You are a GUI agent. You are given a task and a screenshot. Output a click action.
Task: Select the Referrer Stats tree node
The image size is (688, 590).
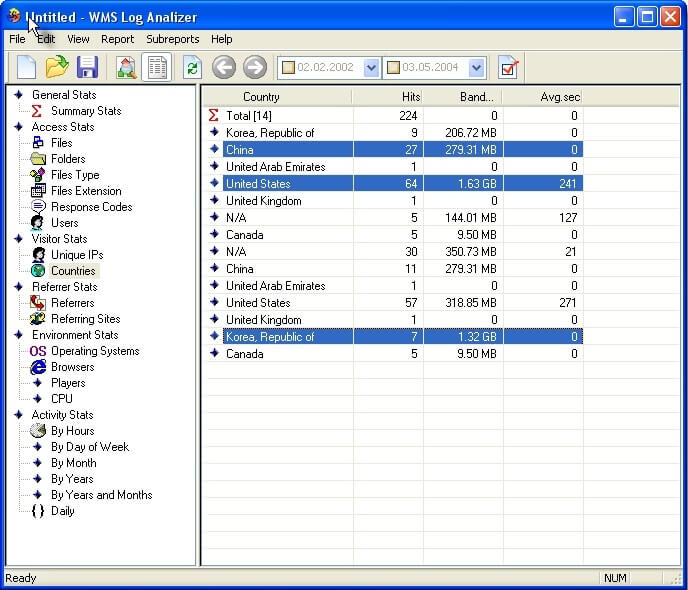[x=64, y=287]
